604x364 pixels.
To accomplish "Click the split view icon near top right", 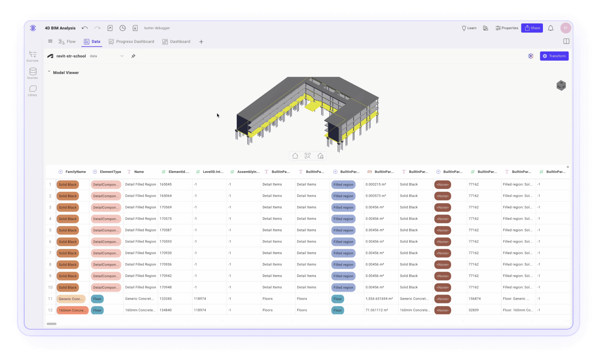I will tap(567, 41).
